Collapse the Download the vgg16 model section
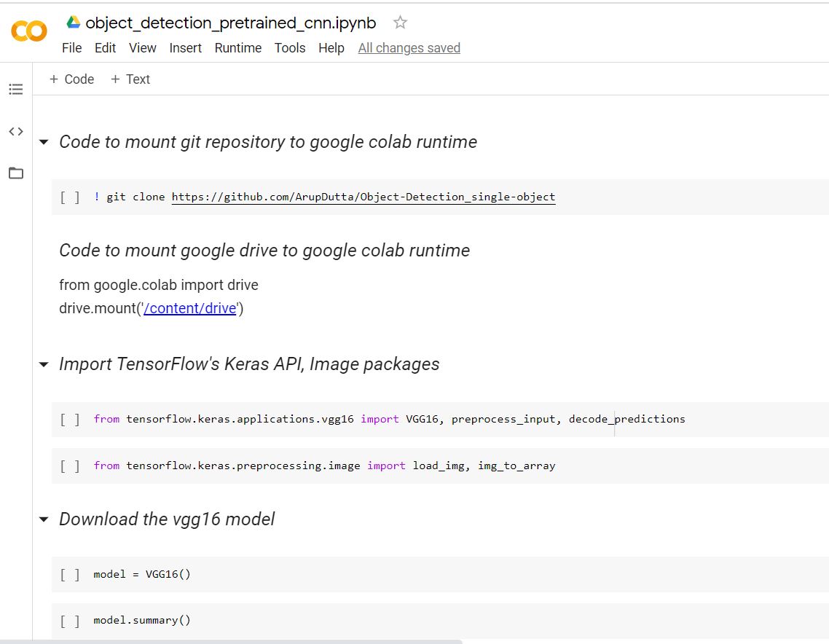The width and height of the screenshot is (829, 644). (44, 519)
